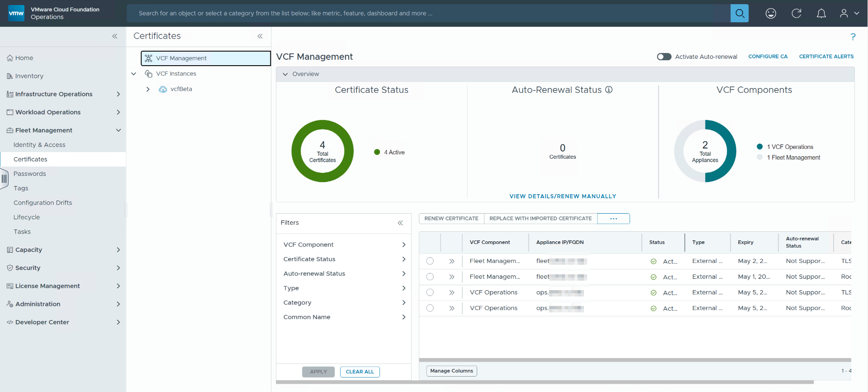The height and width of the screenshot is (392, 868).
Task: Click the Home icon in sidebar
Action: (10, 58)
